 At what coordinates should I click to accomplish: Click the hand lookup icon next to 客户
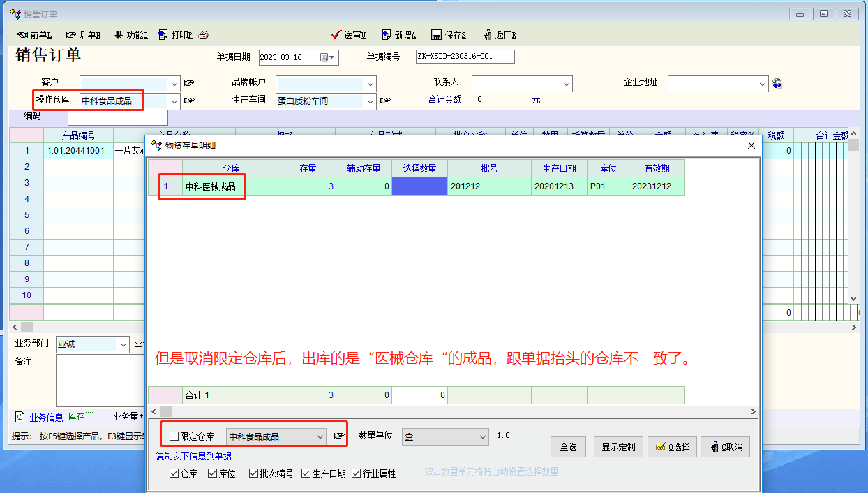(x=188, y=84)
